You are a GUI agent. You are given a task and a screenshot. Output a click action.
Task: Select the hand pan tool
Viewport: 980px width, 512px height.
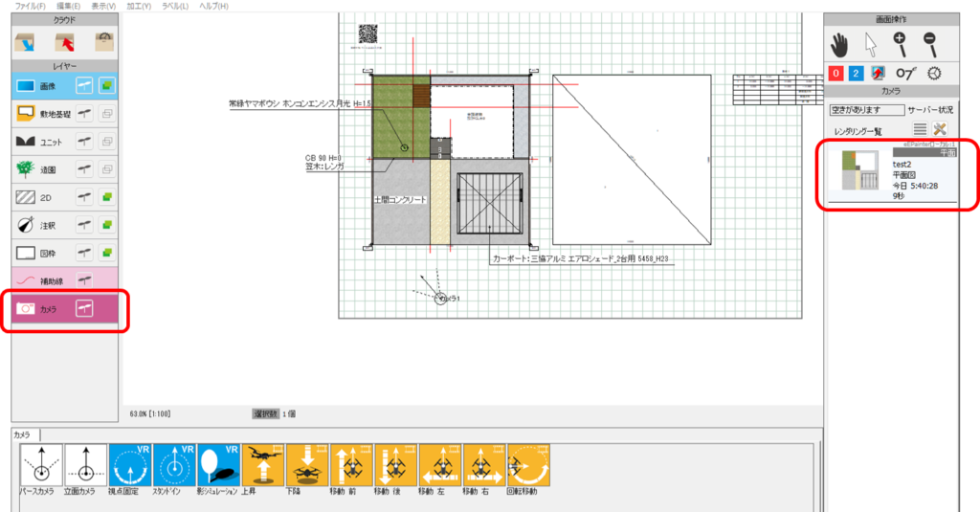click(x=839, y=43)
